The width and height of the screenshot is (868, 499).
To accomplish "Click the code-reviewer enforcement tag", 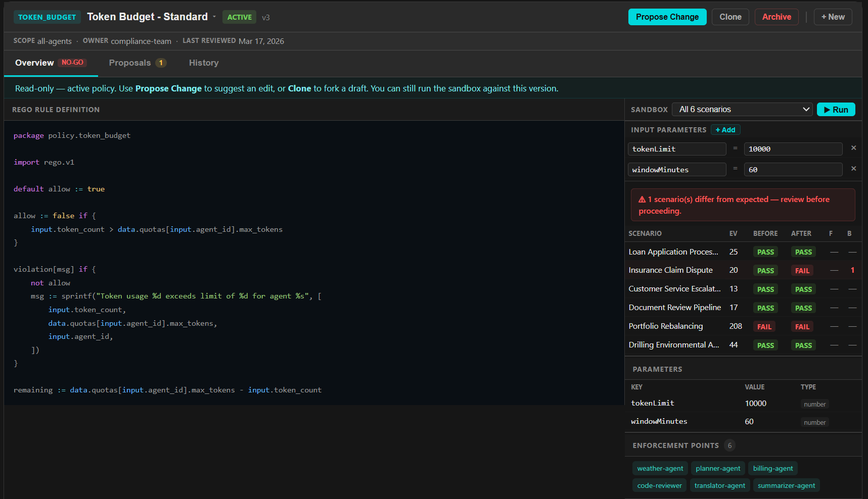I will pos(659,486).
